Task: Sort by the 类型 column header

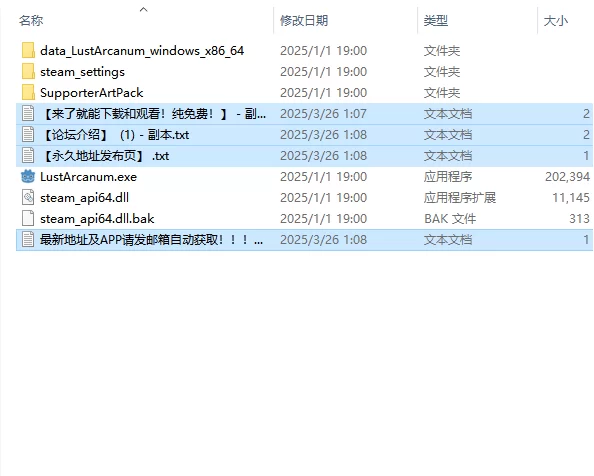Action: (436, 20)
